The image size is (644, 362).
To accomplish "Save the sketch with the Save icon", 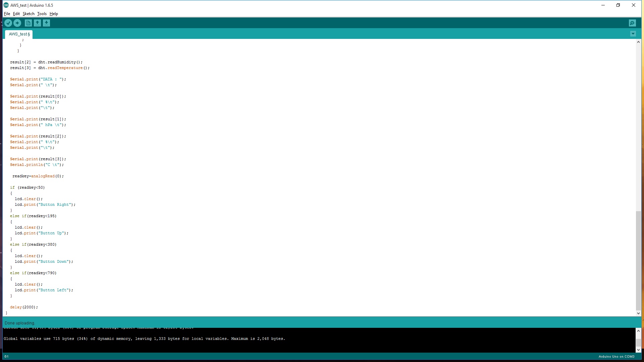I will tap(47, 23).
